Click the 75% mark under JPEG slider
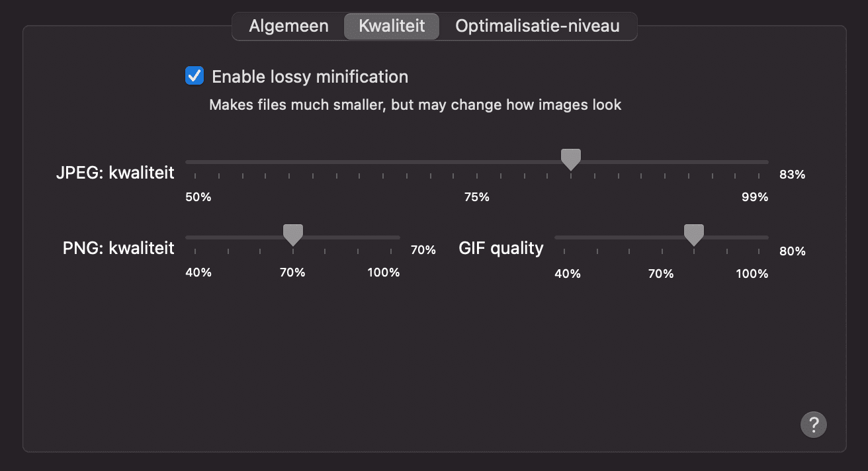868x471 pixels. (x=476, y=197)
